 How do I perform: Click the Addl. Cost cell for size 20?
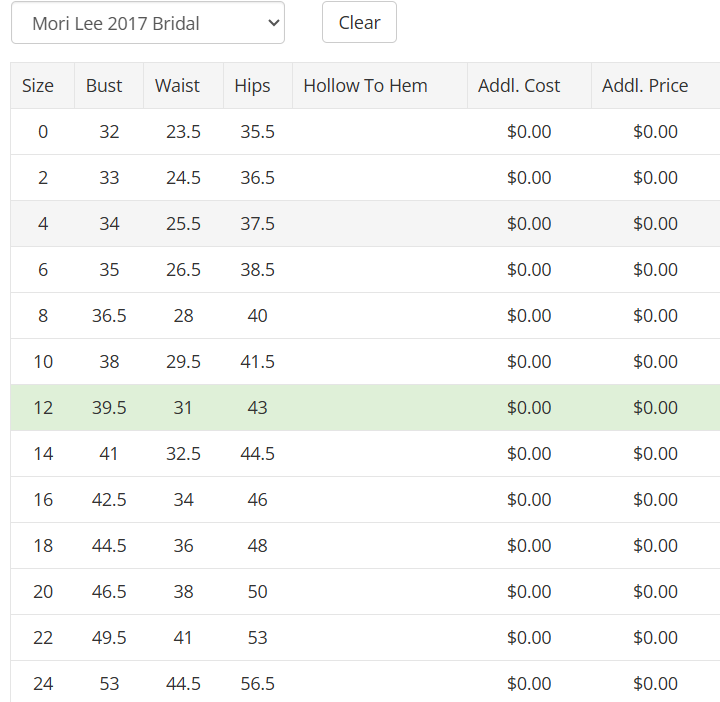[x=529, y=592]
